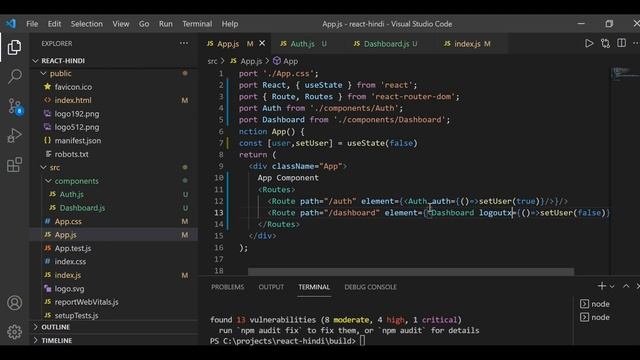The image size is (640, 360).
Task: Select the TERMINAL panel tab
Action: (x=314, y=287)
